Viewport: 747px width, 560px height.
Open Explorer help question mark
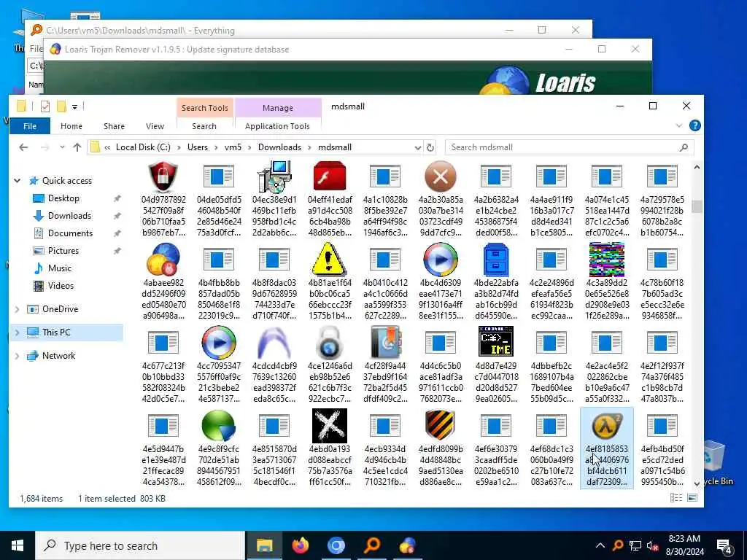coord(694,125)
